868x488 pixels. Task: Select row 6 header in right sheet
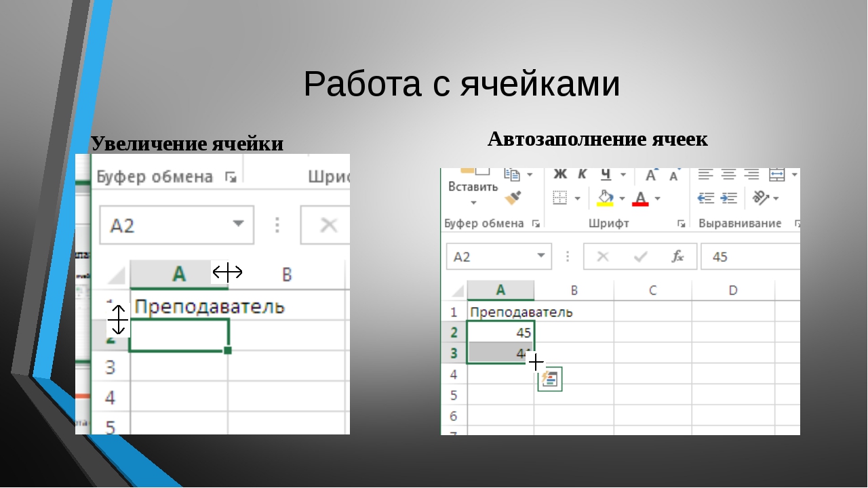coord(454,415)
